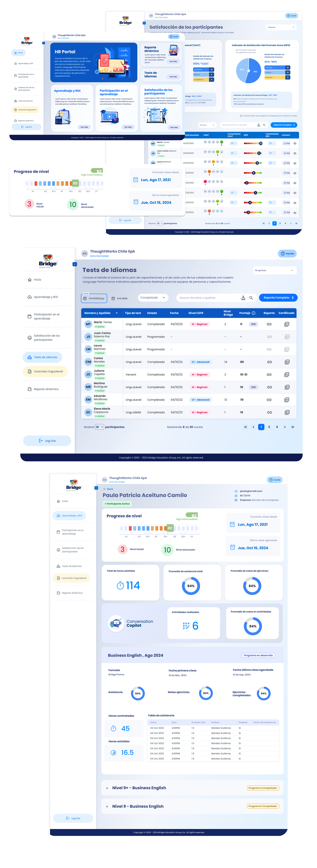This screenshot has height=868, width=317.
Task: Collapse sidebar arrow in Paula profile window
Action: 96,488
